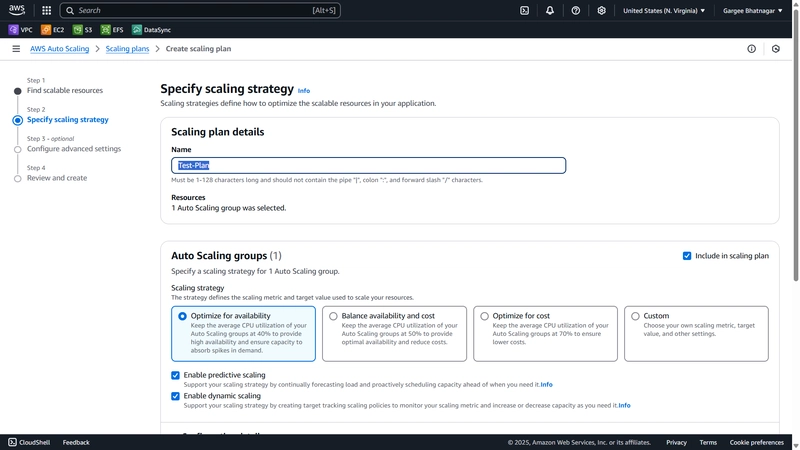Select Optimize for cost strategy
The height and width of the screenshot is (450, 800).
545,334
